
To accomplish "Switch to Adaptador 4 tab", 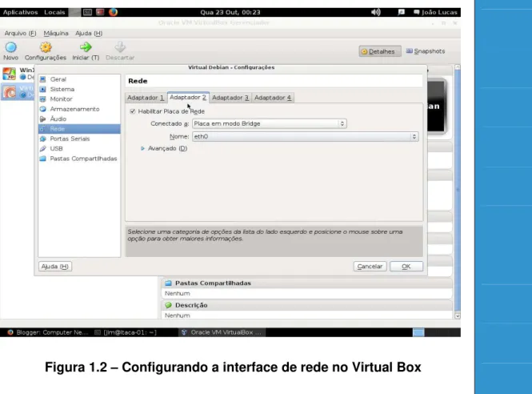I will [273, 98].
